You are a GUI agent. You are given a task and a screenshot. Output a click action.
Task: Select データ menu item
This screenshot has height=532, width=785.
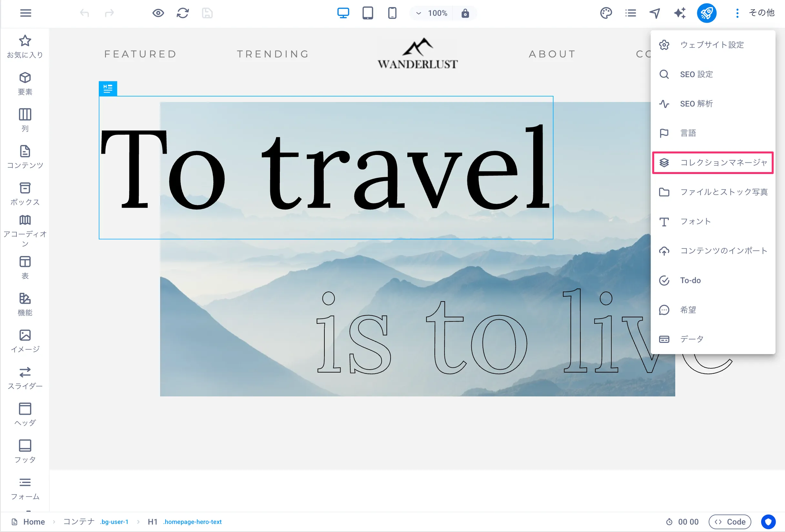coord(713,339)
